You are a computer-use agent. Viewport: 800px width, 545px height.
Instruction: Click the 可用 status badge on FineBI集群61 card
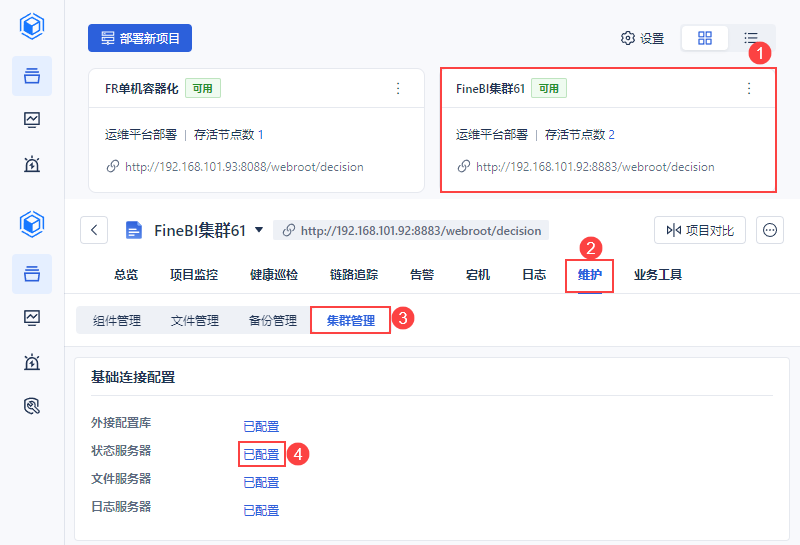[x=548, y=88]
